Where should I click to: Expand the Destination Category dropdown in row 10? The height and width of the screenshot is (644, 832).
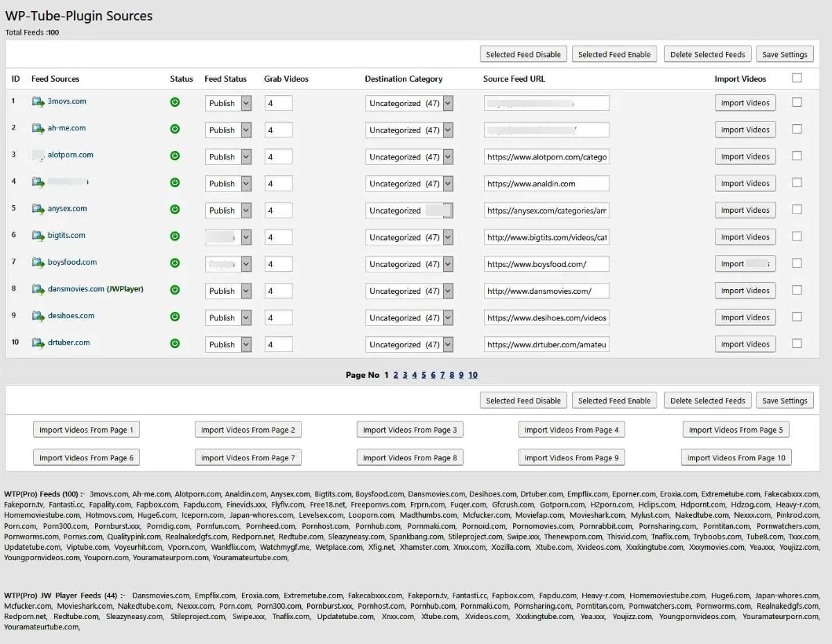409,345
